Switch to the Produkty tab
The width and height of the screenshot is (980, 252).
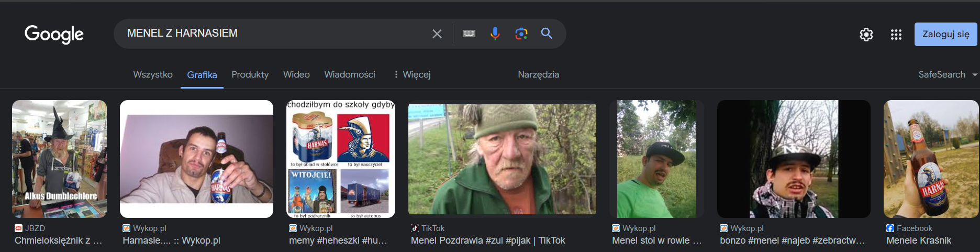point(250,74)
